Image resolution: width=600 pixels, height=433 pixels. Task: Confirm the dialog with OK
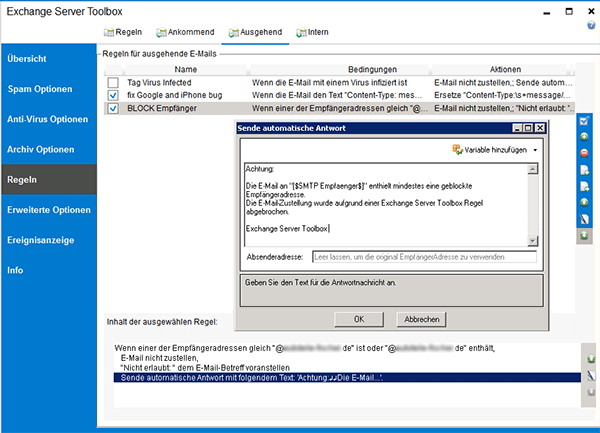click(359, 319)
